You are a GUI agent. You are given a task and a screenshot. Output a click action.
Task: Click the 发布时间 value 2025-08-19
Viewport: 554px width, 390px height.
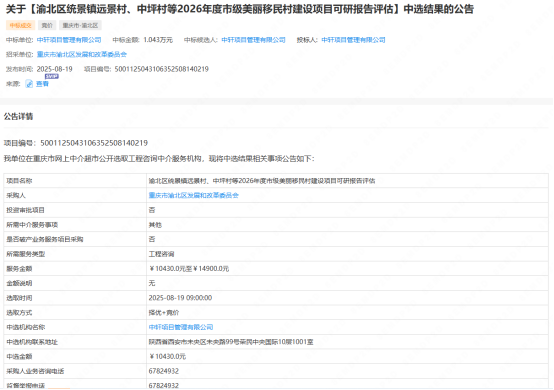coord(54,69)
